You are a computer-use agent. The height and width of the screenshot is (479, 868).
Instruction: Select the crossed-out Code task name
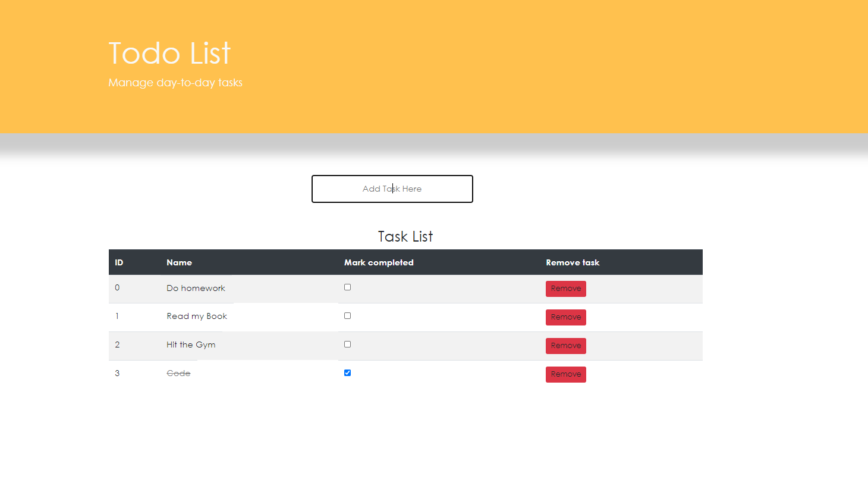(x=178, y=373)
